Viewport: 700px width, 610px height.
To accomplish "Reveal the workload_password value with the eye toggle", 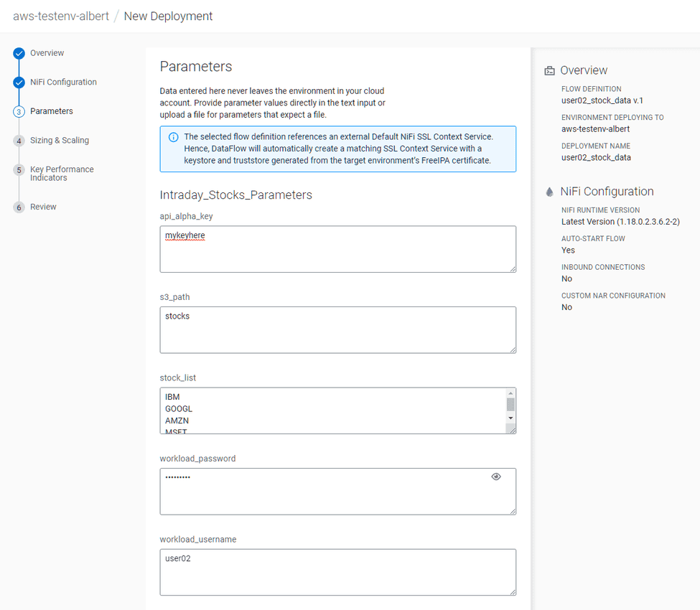I will 496,476.
